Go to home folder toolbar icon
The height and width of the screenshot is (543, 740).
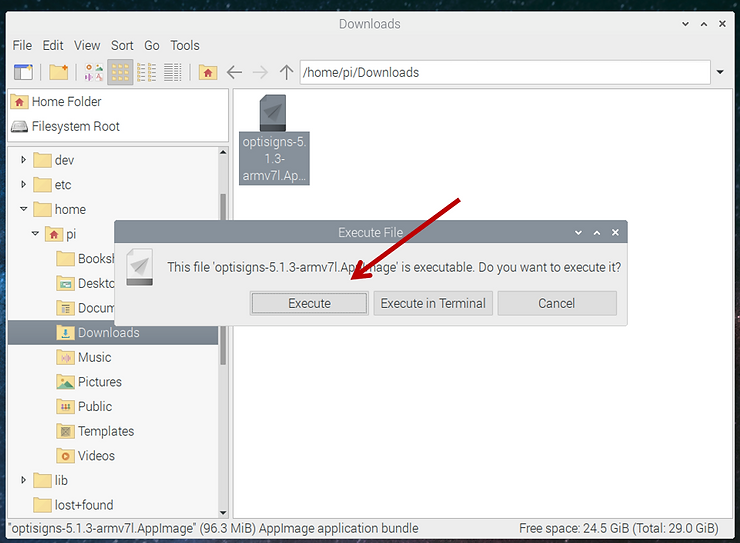(208, 72)
